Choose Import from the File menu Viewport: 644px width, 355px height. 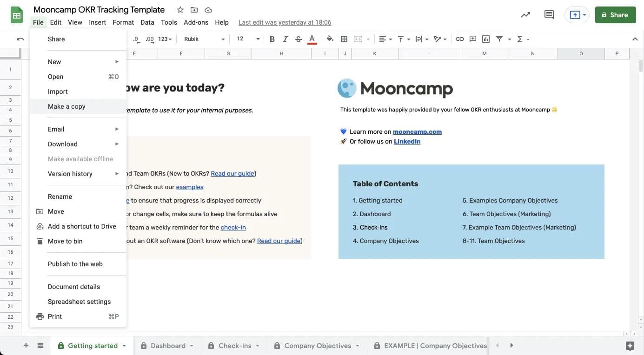click(78, 92)
